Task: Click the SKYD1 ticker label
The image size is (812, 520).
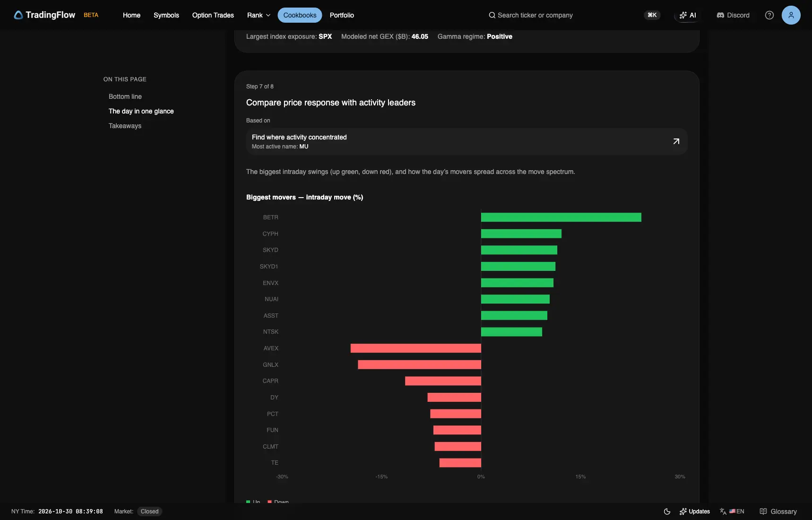Action: 268,267
